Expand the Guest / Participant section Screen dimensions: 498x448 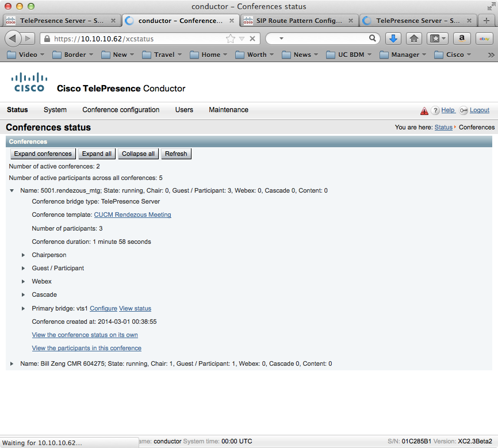click(23, 269)
